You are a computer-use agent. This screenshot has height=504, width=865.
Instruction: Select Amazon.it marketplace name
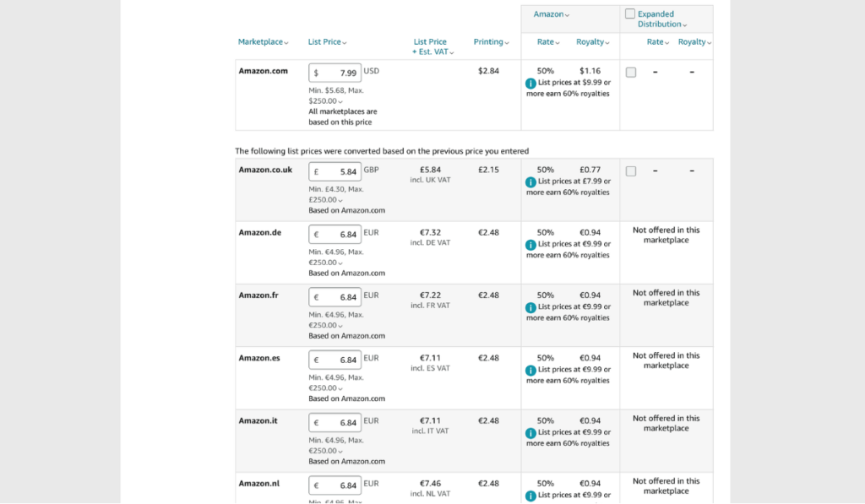click(x=258, y=420)
